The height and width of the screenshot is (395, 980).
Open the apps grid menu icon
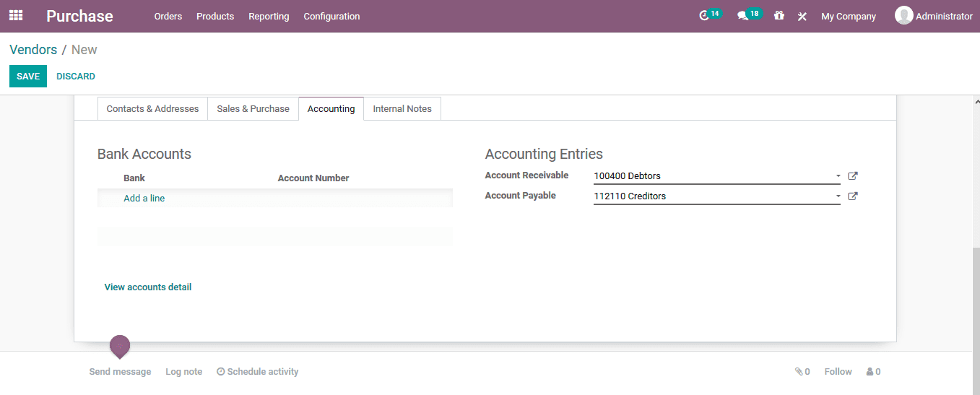[x=16, y=15]
